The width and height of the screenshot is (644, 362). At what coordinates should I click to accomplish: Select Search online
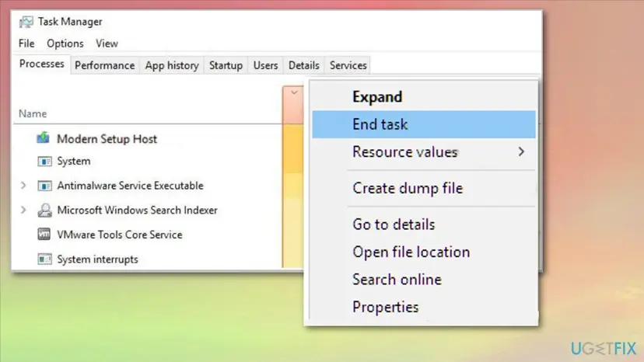click(424, 280)
